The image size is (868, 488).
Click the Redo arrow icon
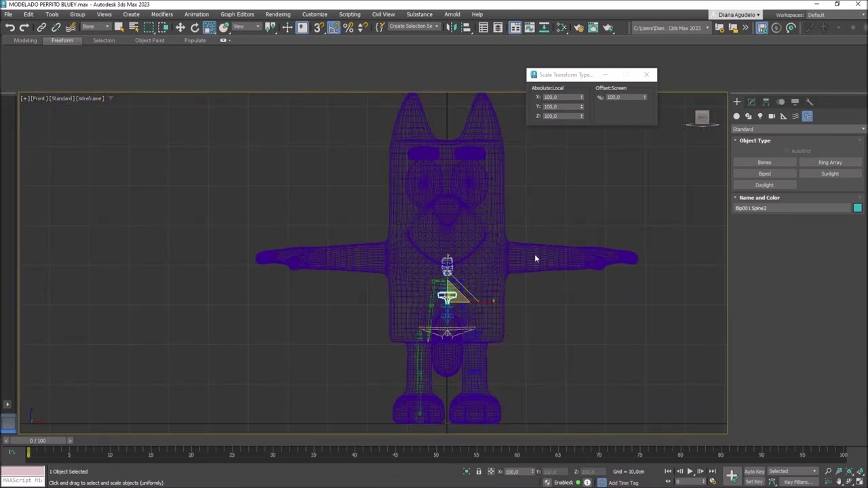coord(24,27)
